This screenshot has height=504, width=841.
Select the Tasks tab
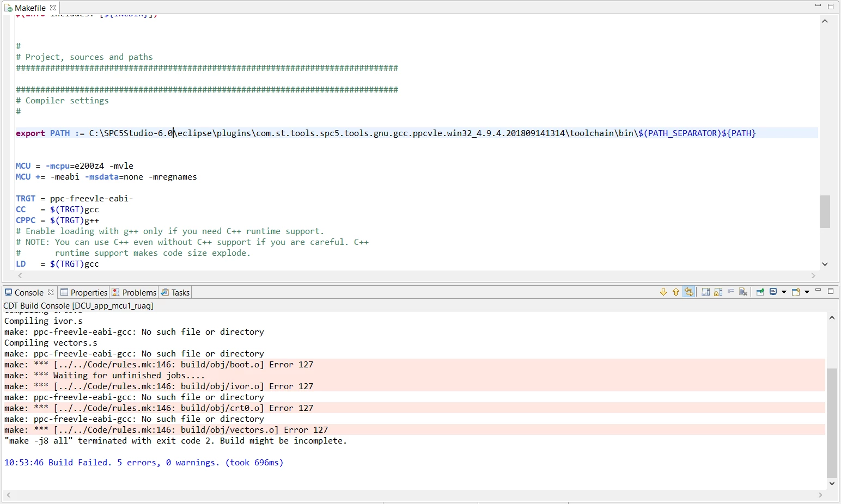175,292
